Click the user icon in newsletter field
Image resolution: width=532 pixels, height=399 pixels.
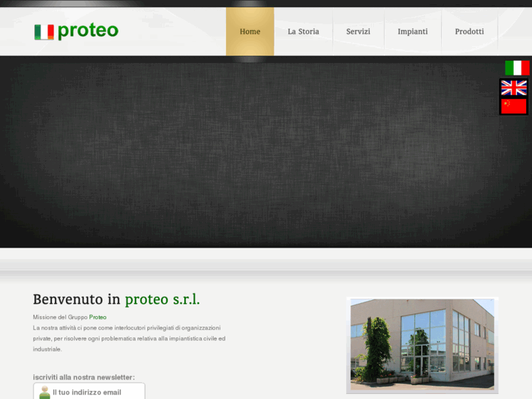click(x=45, y=392)
